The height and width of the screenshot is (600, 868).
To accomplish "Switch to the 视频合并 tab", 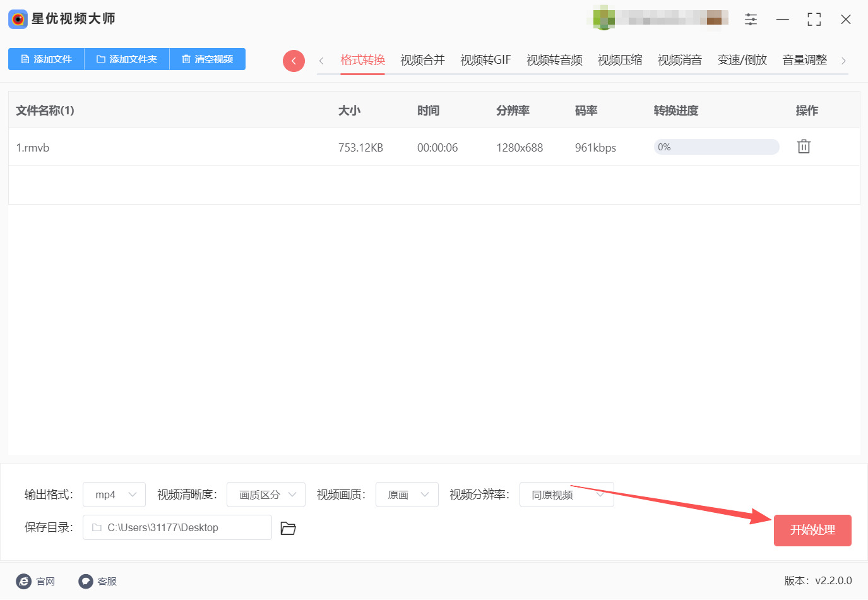I will click(x=422, y=59).
